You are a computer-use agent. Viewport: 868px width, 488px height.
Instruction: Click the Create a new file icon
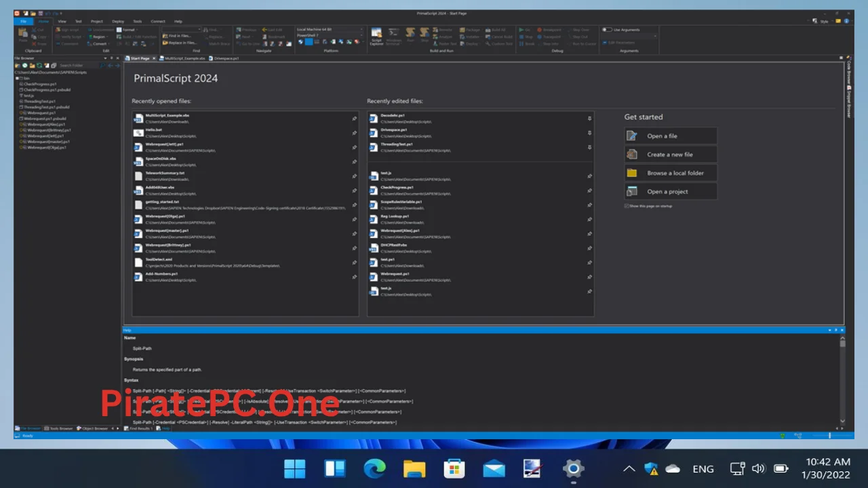(632, 154)
